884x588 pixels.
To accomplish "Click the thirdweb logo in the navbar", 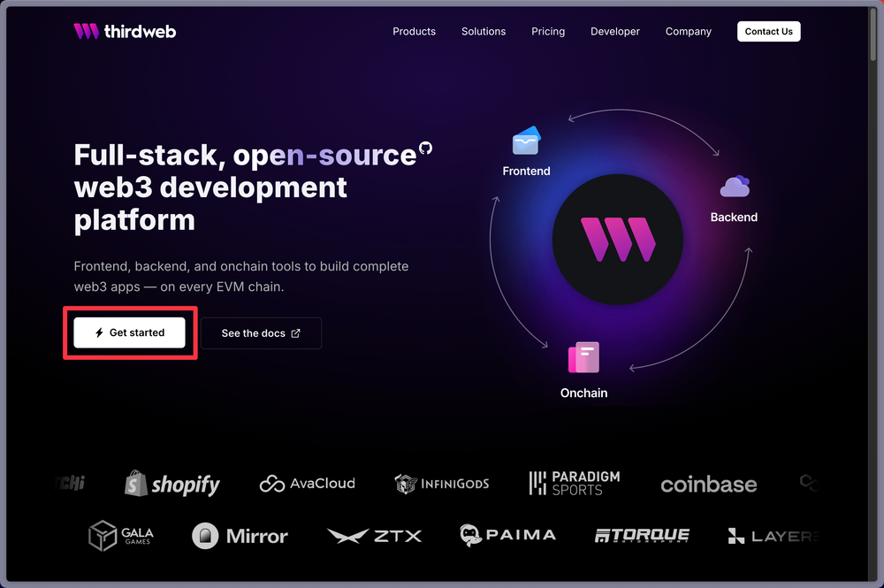I will coord(124,31).
